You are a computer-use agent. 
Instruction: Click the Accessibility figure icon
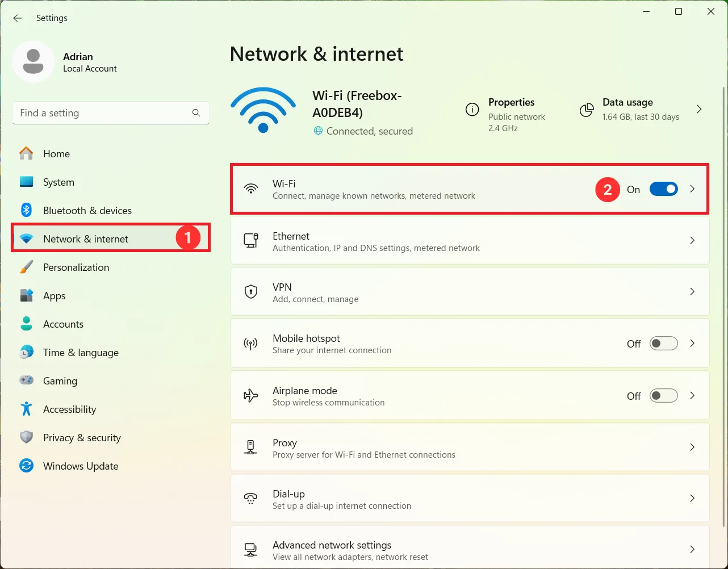26,409
